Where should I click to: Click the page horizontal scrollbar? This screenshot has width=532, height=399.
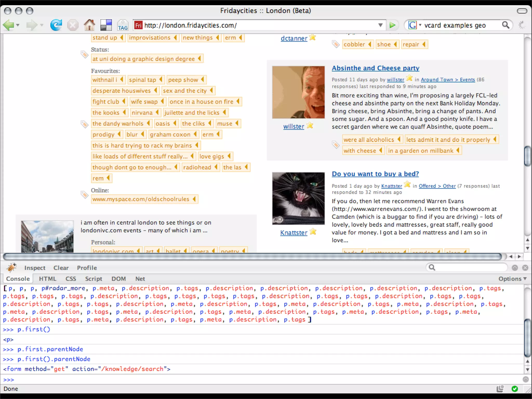point(252,257)
